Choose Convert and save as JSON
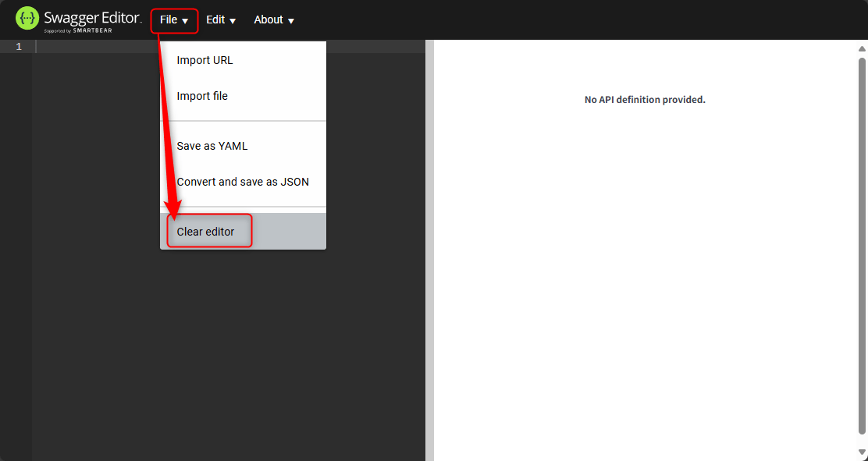868x461 pixels. point(243,182)
